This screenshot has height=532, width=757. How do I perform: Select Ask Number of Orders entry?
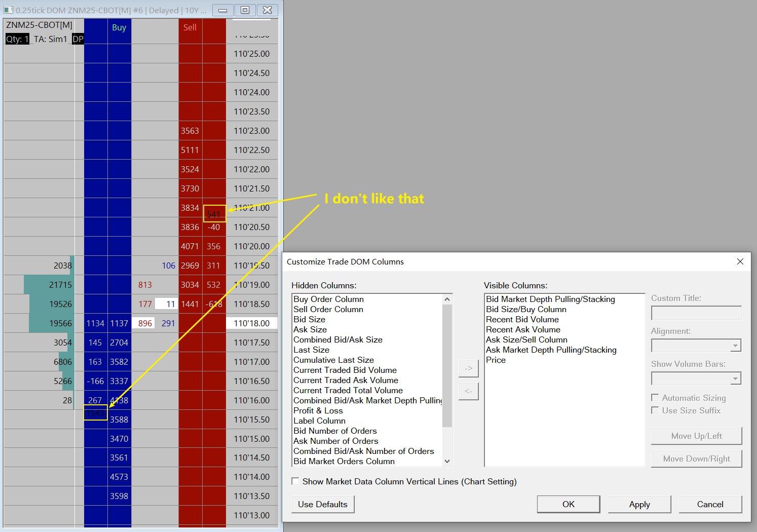(336, 441)
